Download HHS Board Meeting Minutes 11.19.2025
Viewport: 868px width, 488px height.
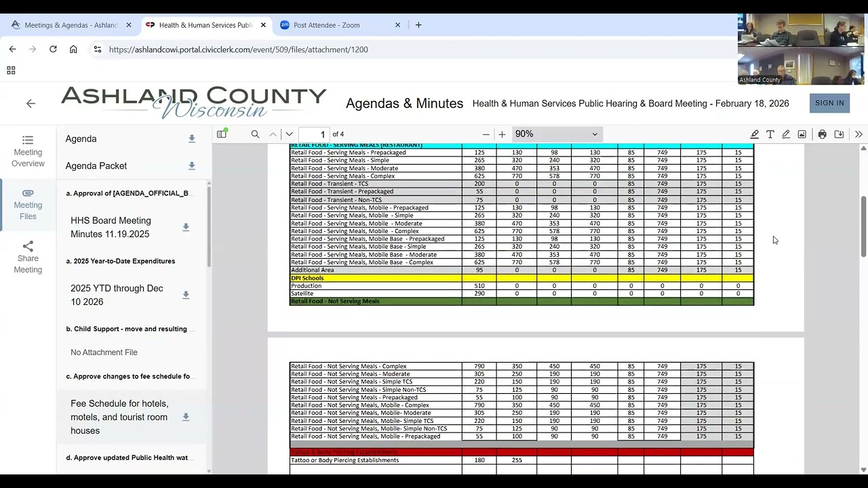[x=186, y=227]
